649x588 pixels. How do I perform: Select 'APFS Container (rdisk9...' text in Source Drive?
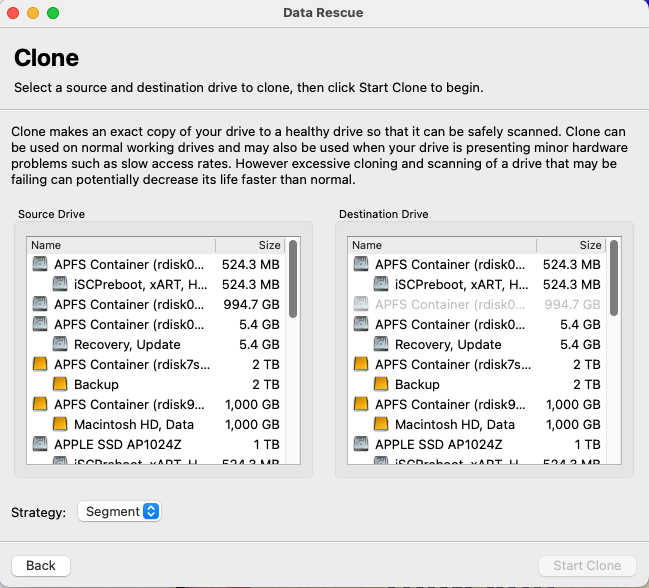click(x=129, y=404)
